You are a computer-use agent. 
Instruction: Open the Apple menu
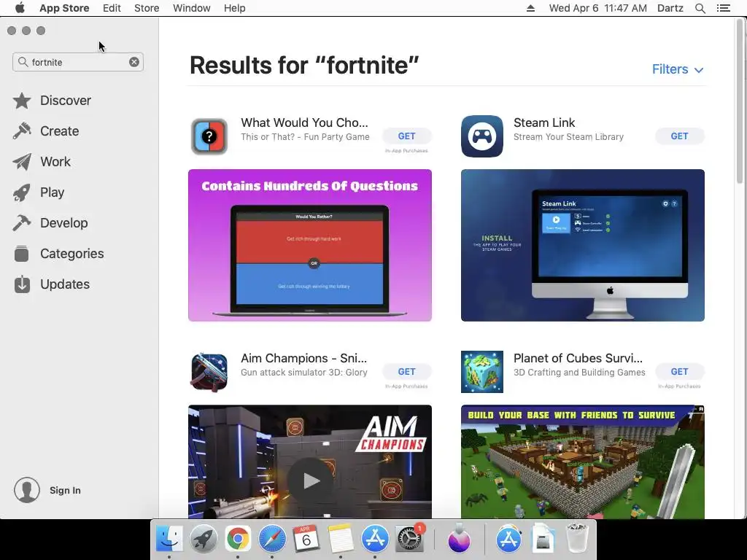(20, 8)
